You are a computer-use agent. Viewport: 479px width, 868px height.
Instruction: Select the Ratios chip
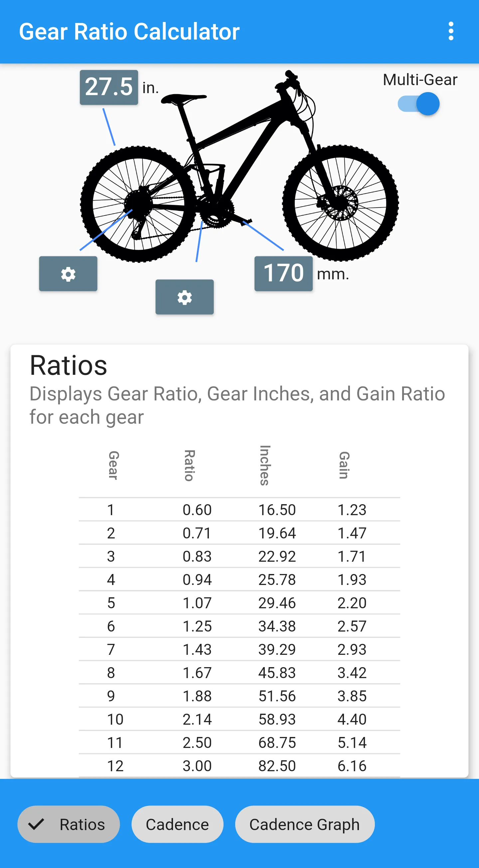pyautogui.click(x=69, y=824)
